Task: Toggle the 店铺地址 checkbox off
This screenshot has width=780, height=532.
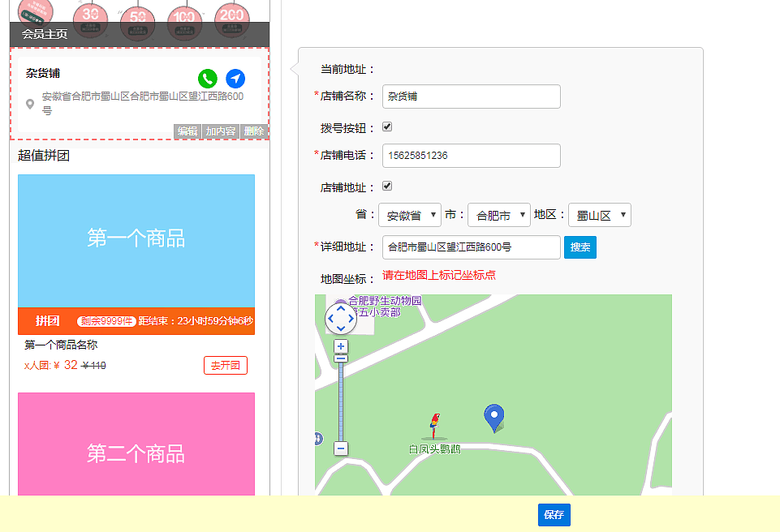Action: click(x=387, y=186)
